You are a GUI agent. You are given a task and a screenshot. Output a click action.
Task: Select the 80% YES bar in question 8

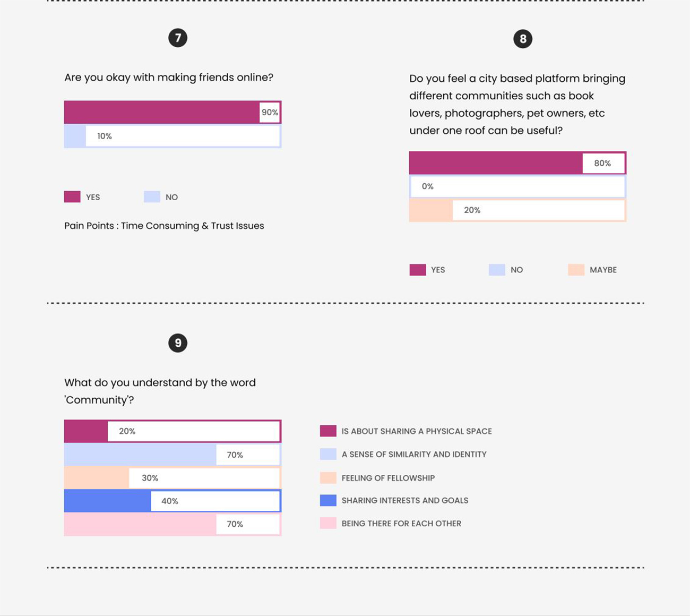tap(517, 163)
